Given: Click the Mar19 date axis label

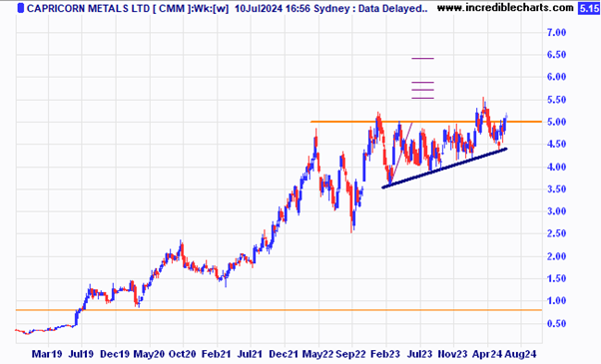Looking at the screenshot, I should (46, 354).
